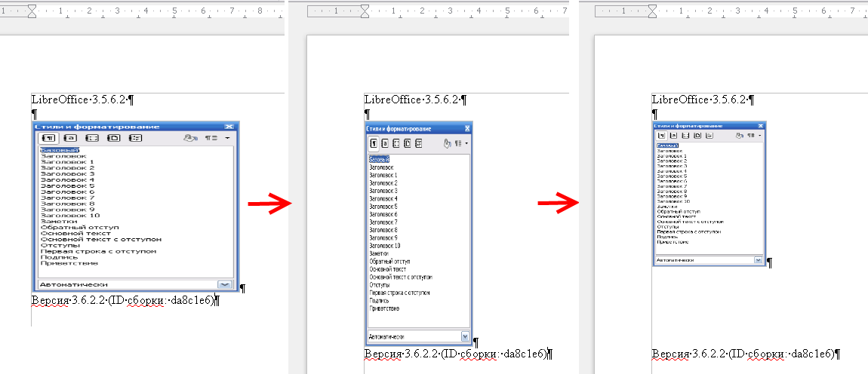The width and height of the screenshot is (868, 374).
Task: Toggle Fill Format Mode in tall stretched Styles panel
Action: point(448,143)
